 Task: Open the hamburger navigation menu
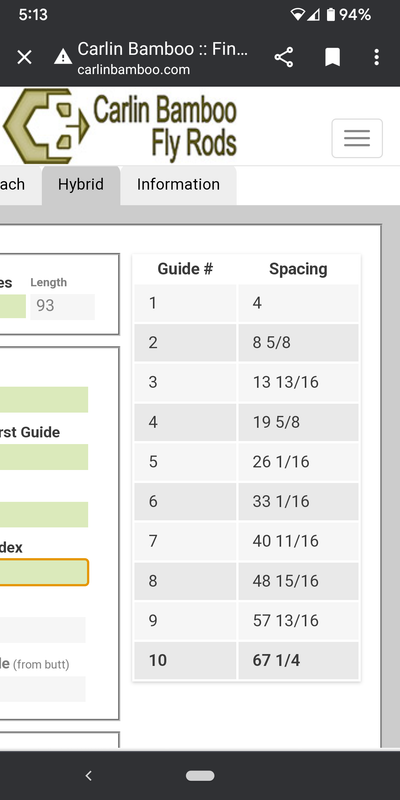[357, 138]
